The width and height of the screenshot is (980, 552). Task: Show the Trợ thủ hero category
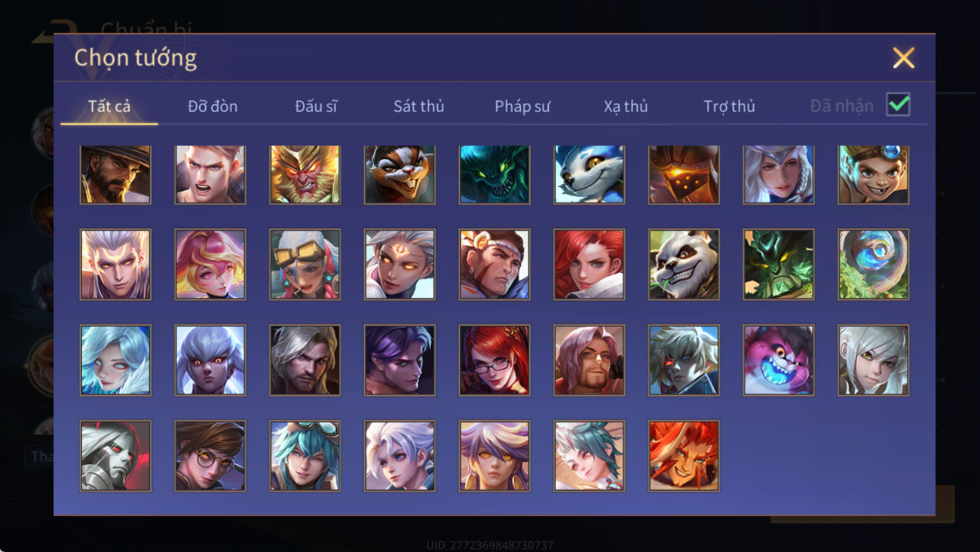click(729, 106)
